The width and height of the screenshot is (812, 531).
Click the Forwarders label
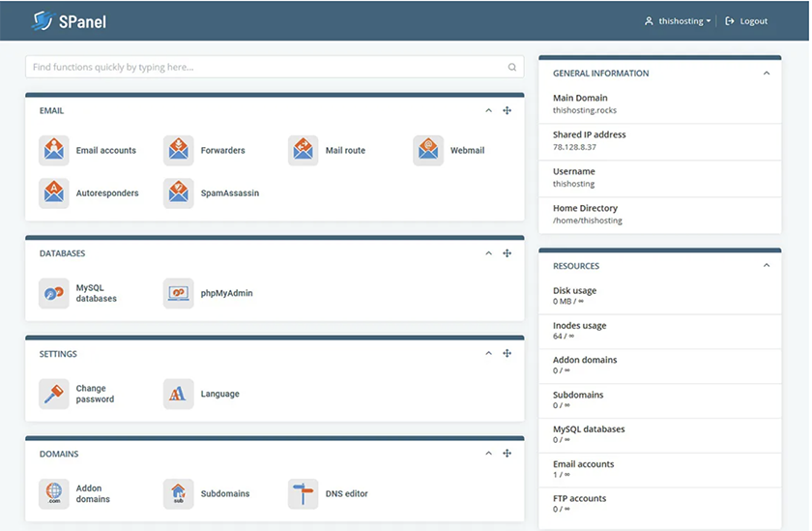pyautogui.click(x=222, y=150)
